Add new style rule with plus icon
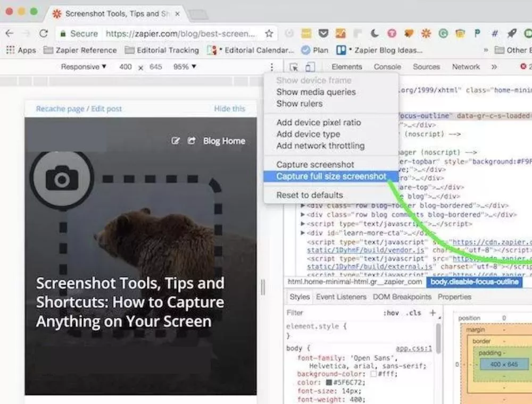 (433, 313)
